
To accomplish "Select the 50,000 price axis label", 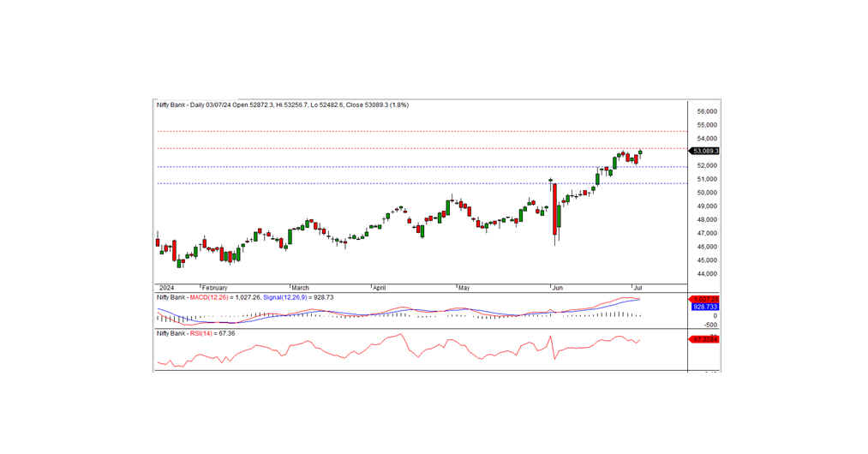I will (x=707, y=193).
